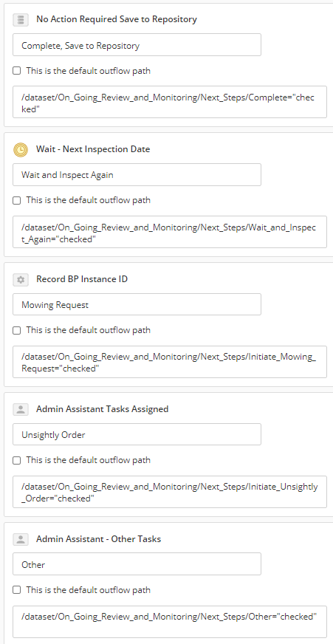The height and width of the screenshot is (644, 333).
Task: Select the Next_Steps/Other condition expression box
Action: tap(170, 621)
